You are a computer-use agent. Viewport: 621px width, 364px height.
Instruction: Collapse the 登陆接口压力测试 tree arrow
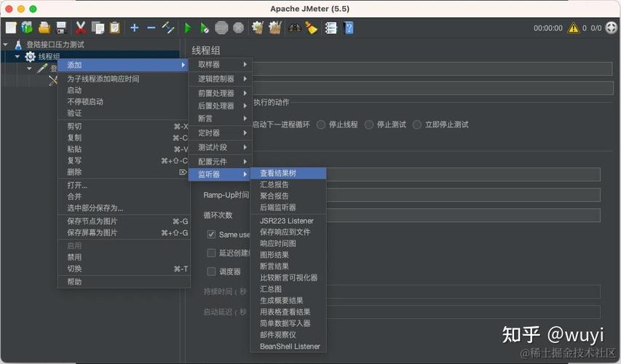[x=6, y=44]
